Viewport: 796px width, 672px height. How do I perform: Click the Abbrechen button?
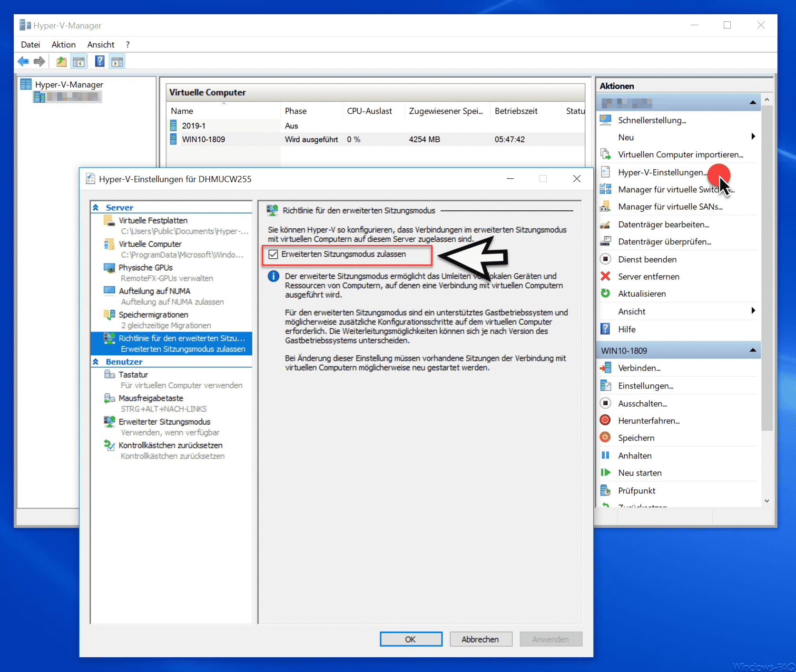click(481, 639)
